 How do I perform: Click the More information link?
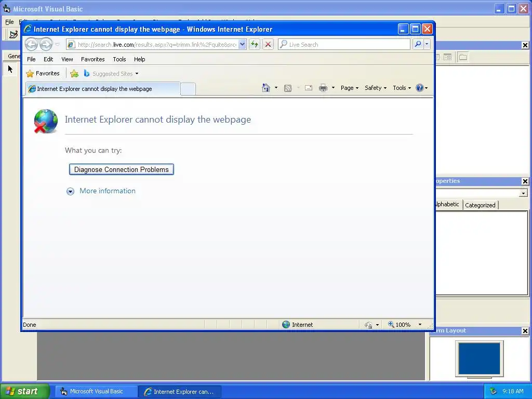coord(108,191)
